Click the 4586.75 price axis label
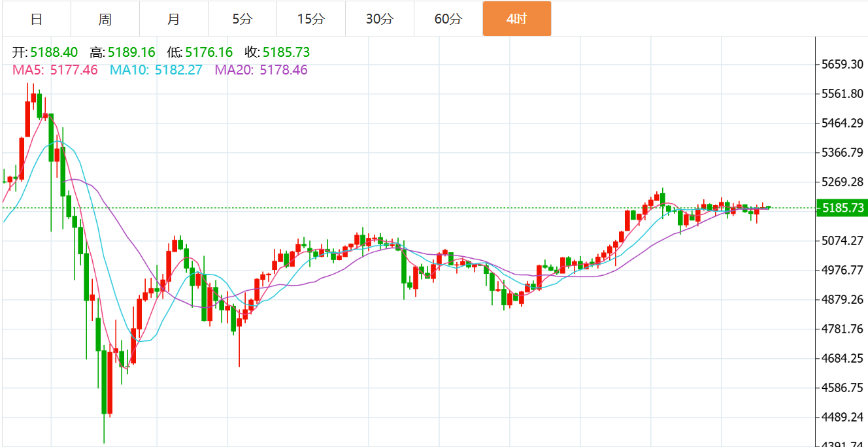 pyautogui.click(x=843, y=388)
